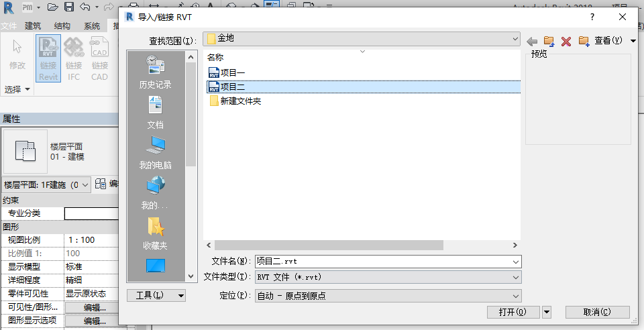The image size is (644, 330).
Task: Click the 显示模型 标准 value
Action: (91, 267)
